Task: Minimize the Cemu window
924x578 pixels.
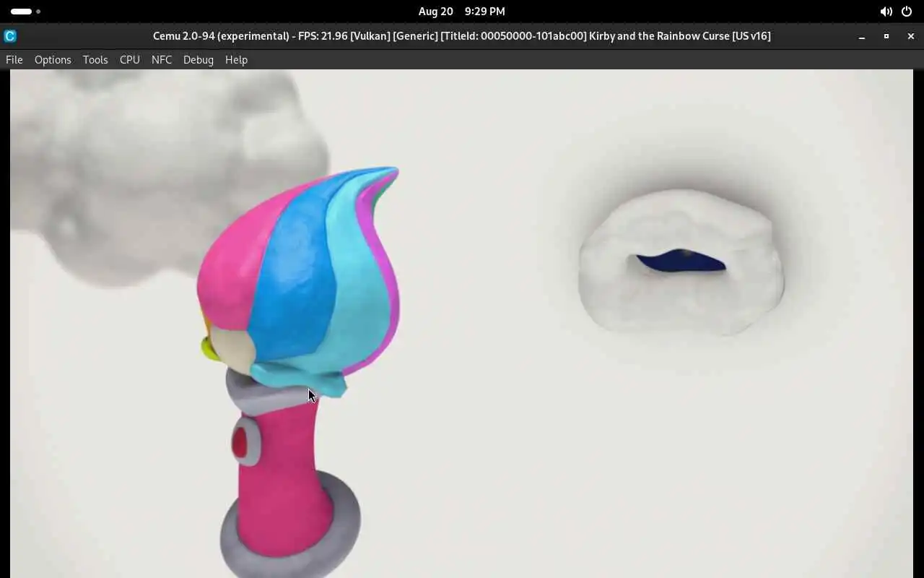Action: click(x=862, y=36)
